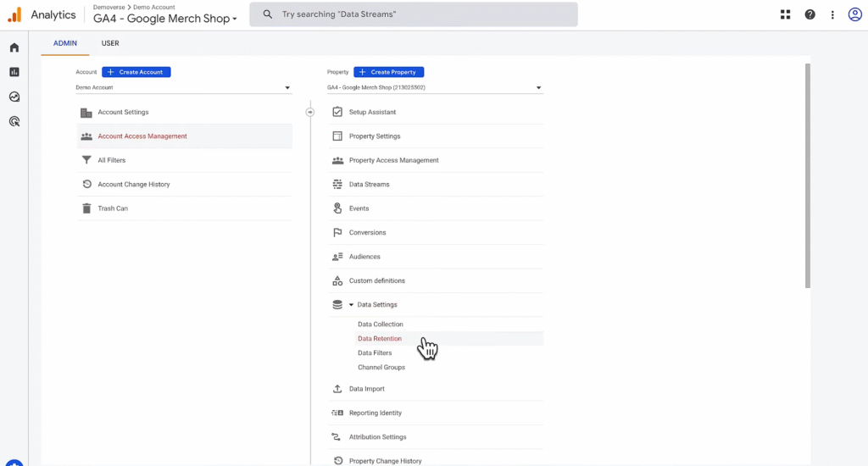Click the circular arrow between account and property columns
868x466 pixels.
coord(310,113)
